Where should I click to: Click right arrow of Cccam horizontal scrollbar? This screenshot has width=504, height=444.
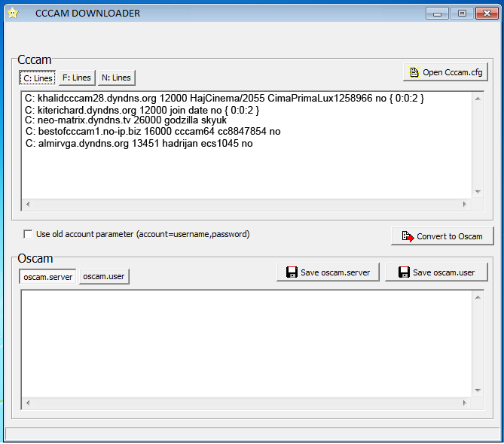(x=465, y=204)
